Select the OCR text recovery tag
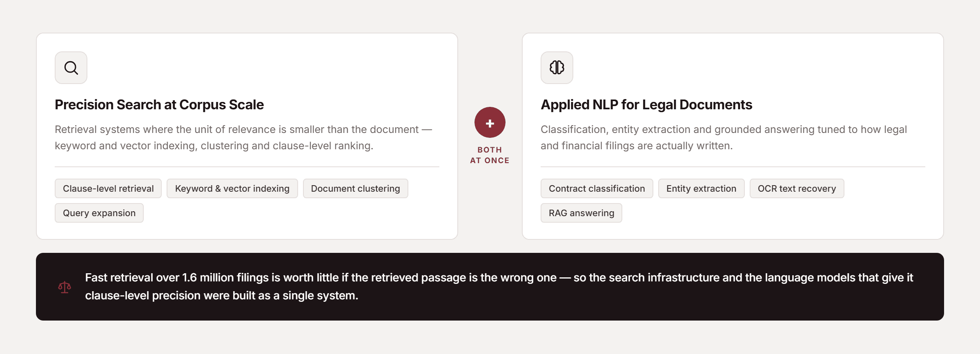This screenshot has width=980, height=354. click(x=797, y=188)
